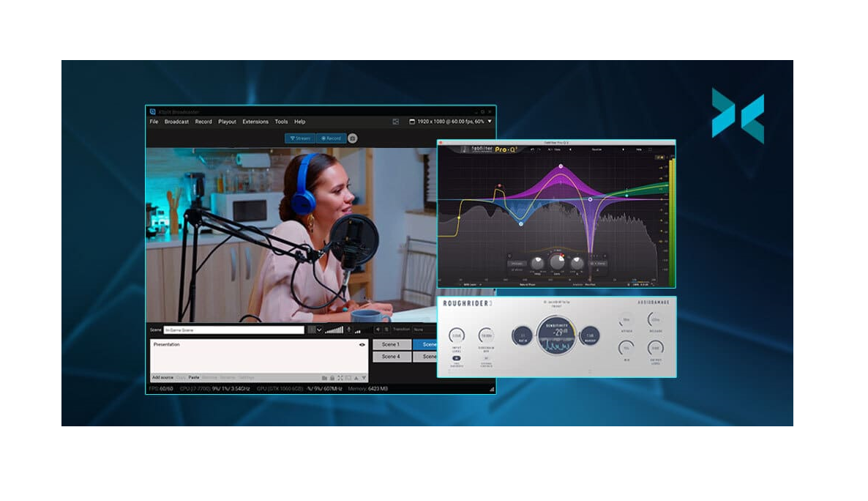
Task: Click the camera snapshot icon beside Record
Action: point(353,138)
